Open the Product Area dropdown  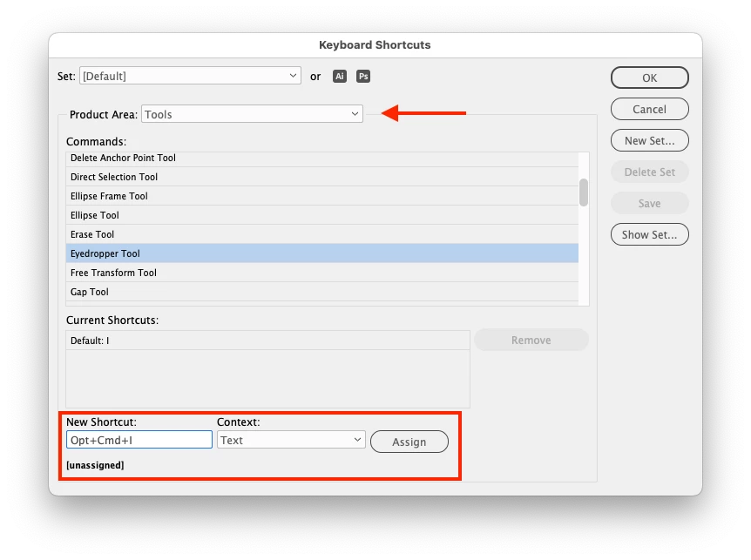click(252, 114)
